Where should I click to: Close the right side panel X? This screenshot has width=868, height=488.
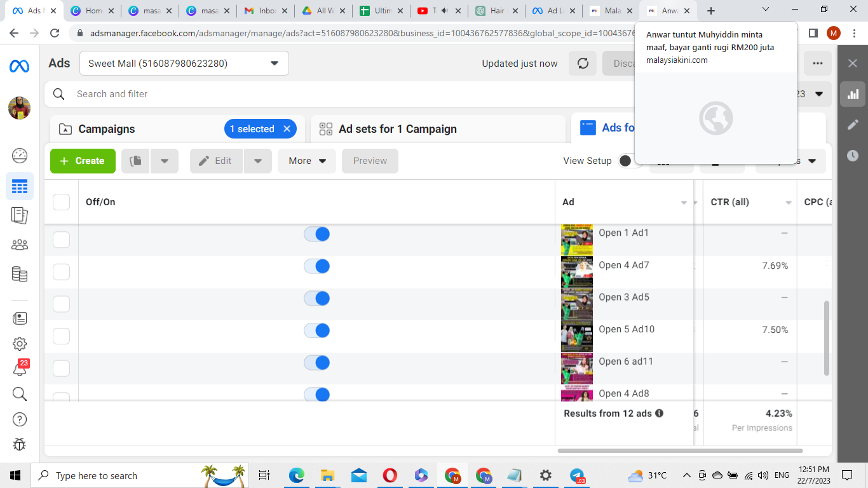853,63
